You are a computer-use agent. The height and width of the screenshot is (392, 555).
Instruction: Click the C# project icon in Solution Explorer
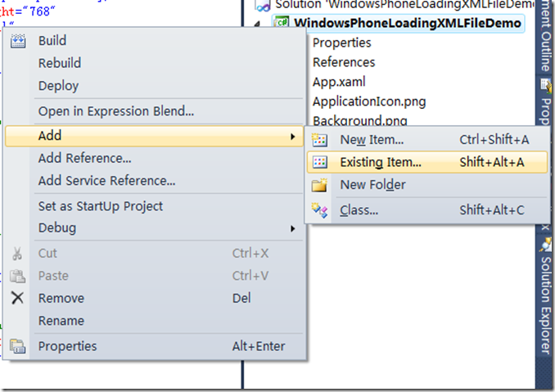[282, 23]
